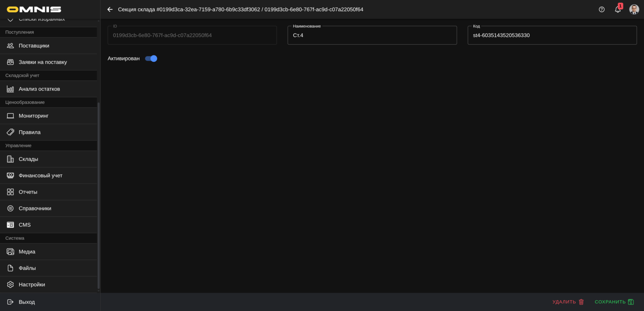Open Мониторинг in the sidebar

[x=34, y=116]
